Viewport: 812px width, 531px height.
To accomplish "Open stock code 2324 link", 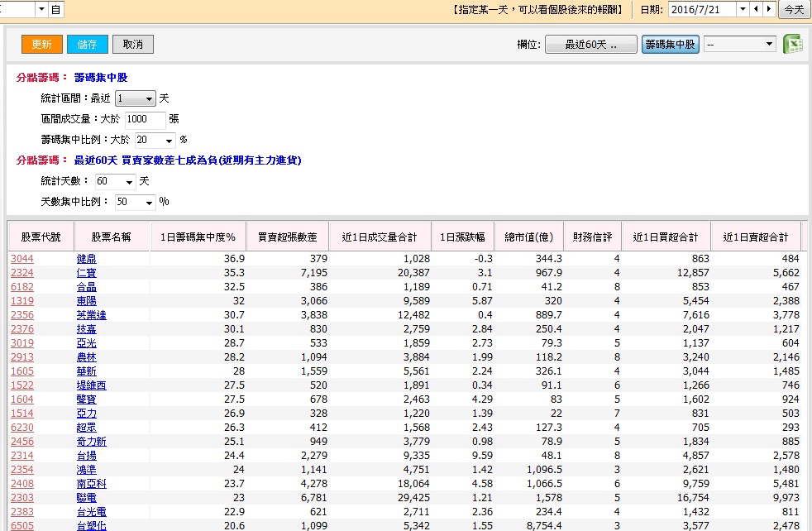I will tap(22, 273).
